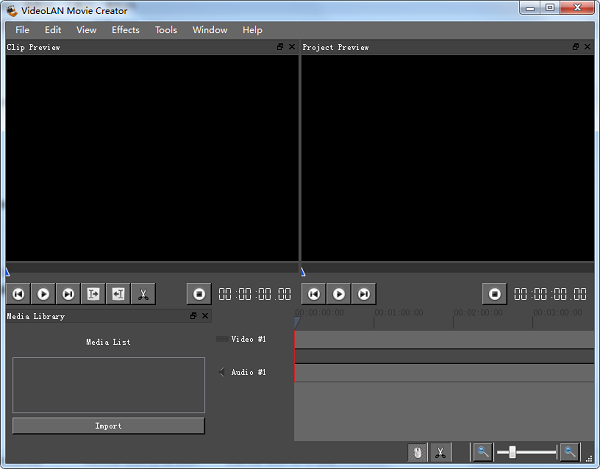Select the scissors cut tool in timeline toolbar
Screen dimensions: 600x469
coord(441,453)
